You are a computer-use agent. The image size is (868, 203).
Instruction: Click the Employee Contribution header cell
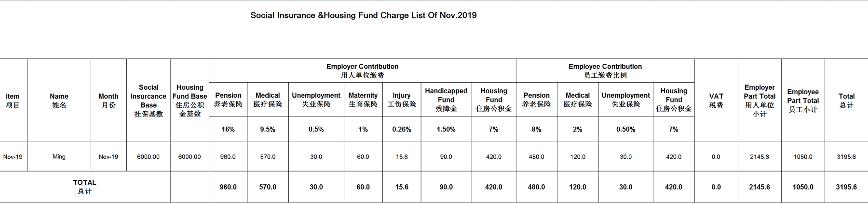[605, 71]
